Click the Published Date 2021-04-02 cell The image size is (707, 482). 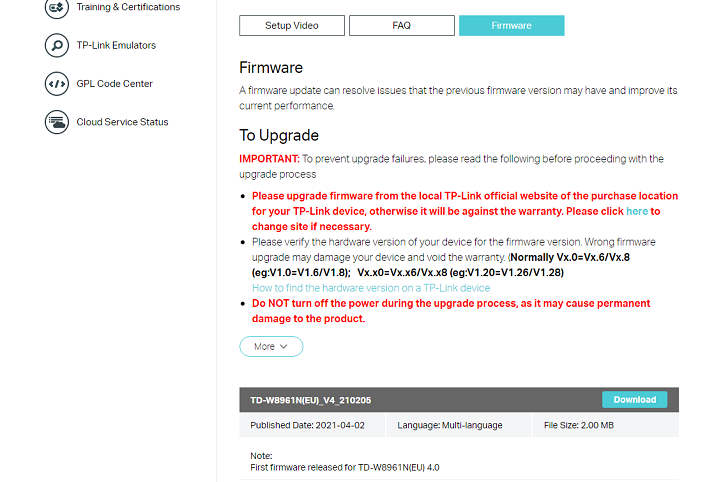(312, 425)
